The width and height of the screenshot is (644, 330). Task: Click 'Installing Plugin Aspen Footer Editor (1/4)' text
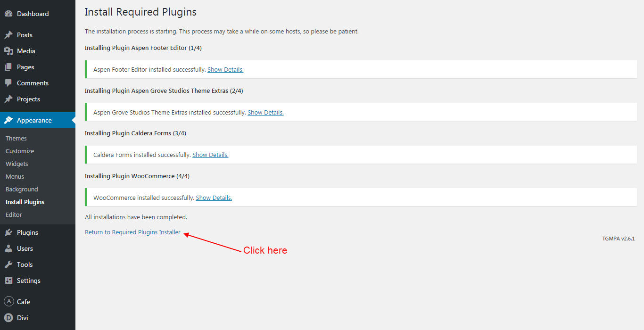pyautogui.click(x=143, y=48)
